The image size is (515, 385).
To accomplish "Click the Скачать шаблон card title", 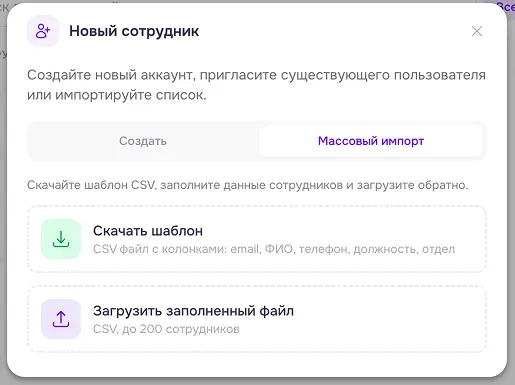I will [148, 231].
